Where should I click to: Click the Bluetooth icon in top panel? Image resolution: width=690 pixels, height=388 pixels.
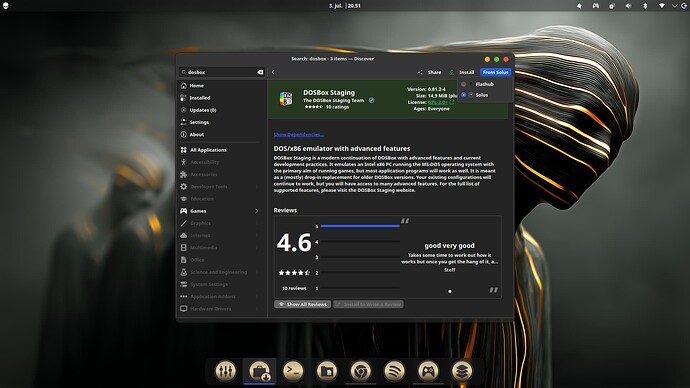(x=645, y=6)
